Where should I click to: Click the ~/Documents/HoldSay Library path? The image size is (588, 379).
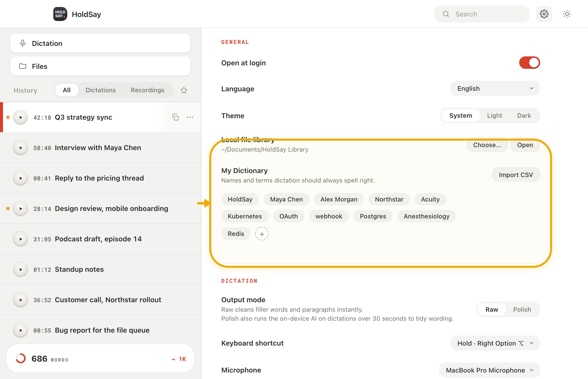265,149
